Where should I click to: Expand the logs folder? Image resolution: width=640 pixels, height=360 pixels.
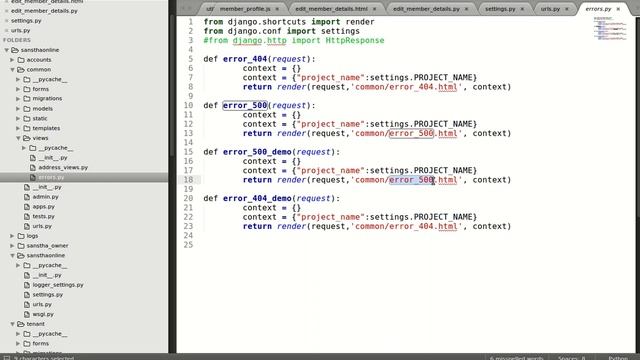pos(12,236)
